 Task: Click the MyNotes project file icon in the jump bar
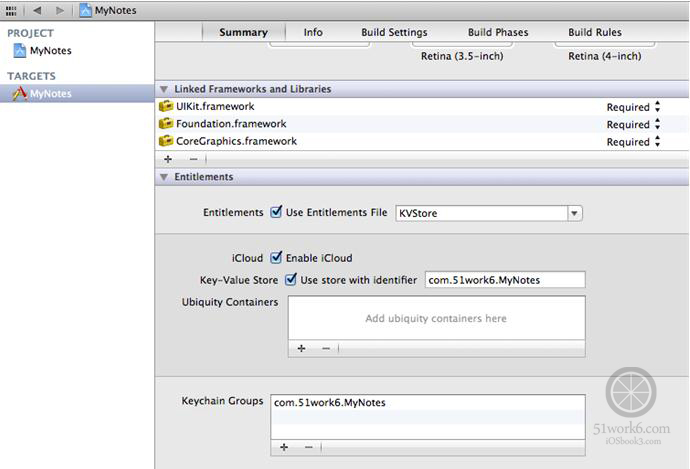[x=85, y=10]
